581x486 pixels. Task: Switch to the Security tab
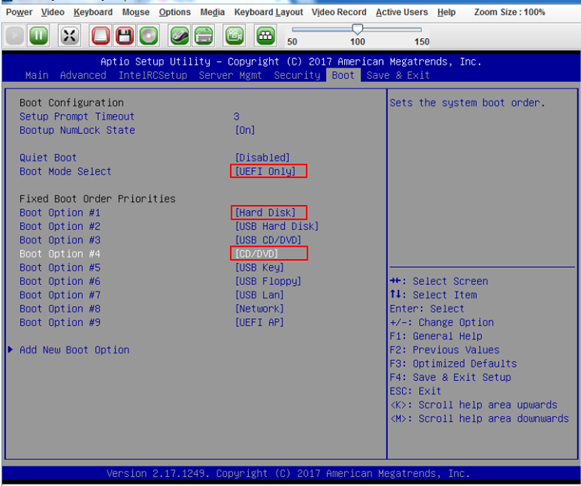[x=297, y=75]
